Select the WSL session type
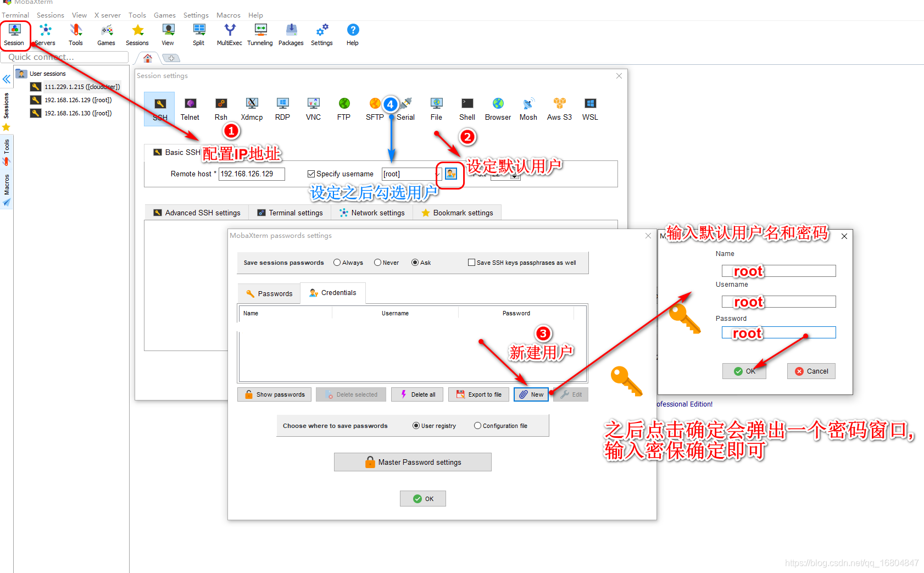Screen dimensions: 924x573 pos(590,109)
